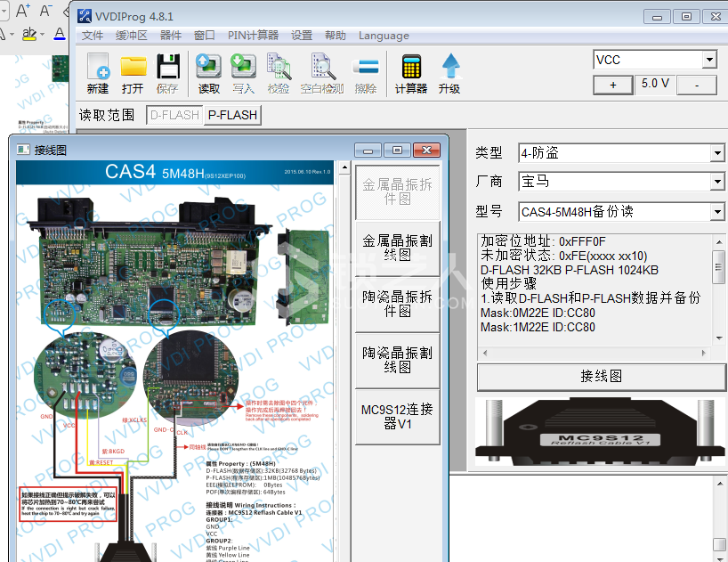Close the 接线图 window
The image size is (728, 562).
coord(426,150)
